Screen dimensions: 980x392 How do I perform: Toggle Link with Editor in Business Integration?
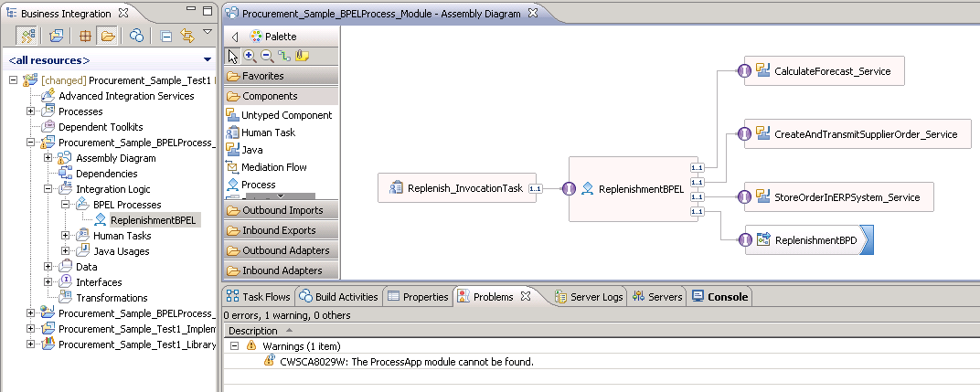(x=187, y=37)
